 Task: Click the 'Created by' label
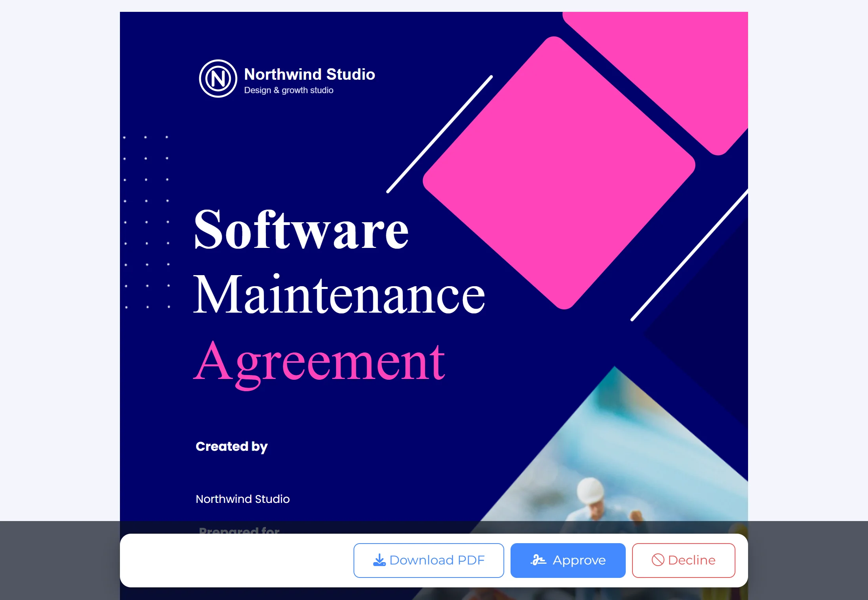[232, 446]
